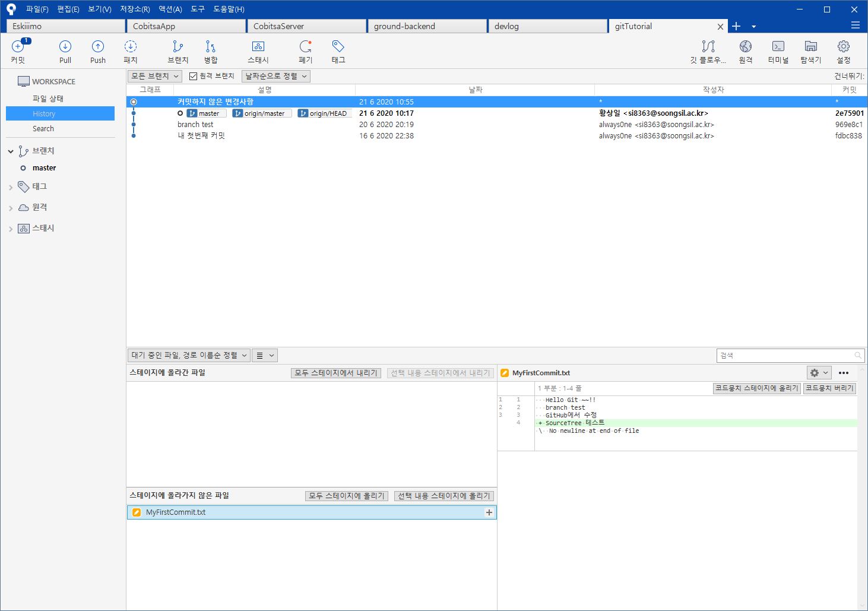This screenshot has height=611, width=868.
Task: Add a new tab with plus icon
Action: pyautogui.click(x=736, y=26)
